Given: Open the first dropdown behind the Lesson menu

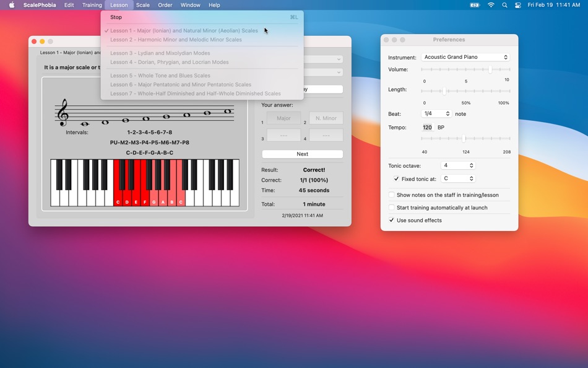Looking at the screenshot, I should 323,59.
